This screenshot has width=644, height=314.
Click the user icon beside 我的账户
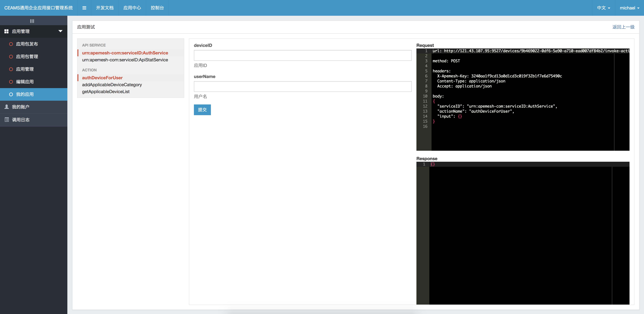click(x=7, y=107)
